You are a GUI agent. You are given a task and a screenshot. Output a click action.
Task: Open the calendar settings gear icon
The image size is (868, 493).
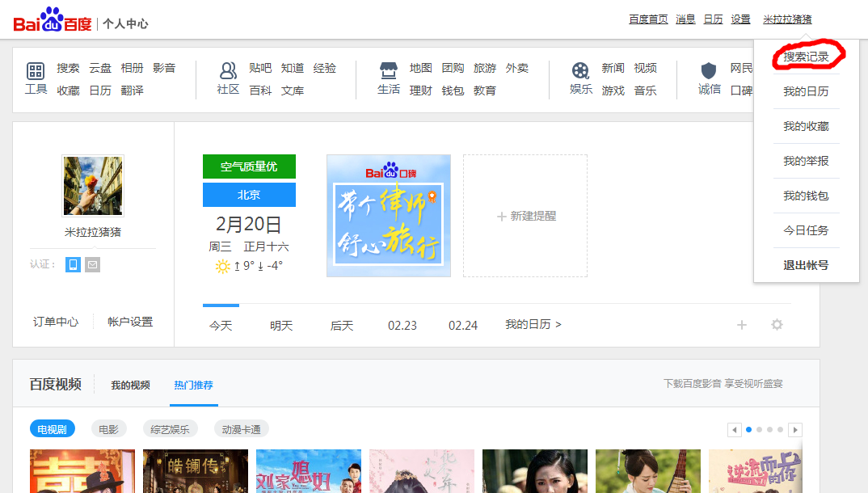click(x=777, y=324)
